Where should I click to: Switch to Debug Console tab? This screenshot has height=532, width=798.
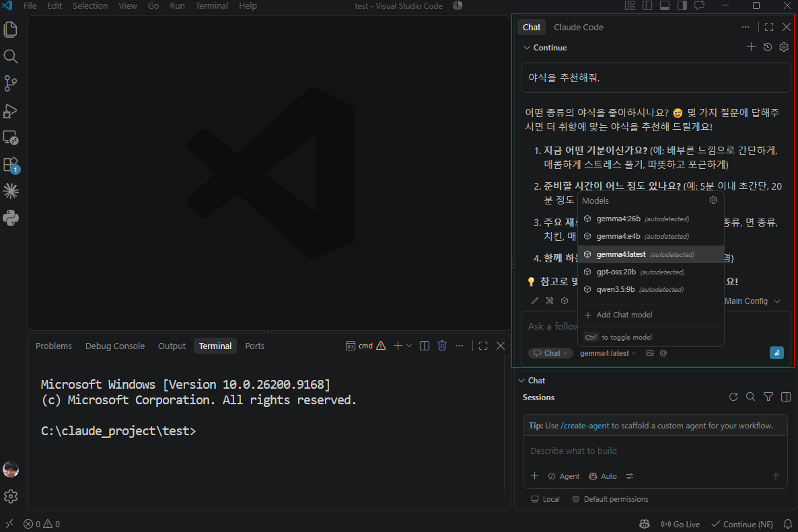115,346
